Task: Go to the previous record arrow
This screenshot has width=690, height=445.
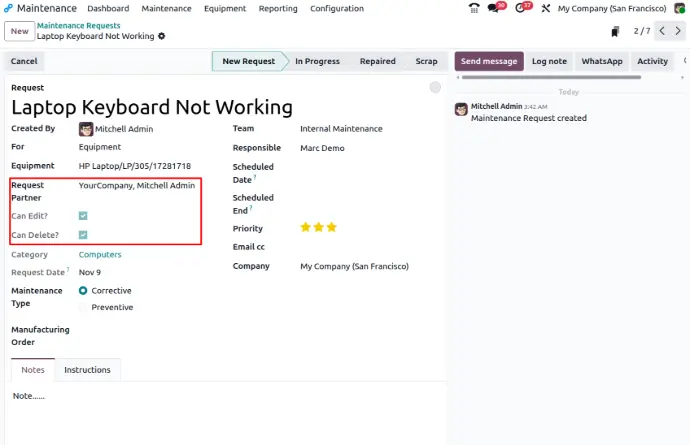Action: [661, 31]
